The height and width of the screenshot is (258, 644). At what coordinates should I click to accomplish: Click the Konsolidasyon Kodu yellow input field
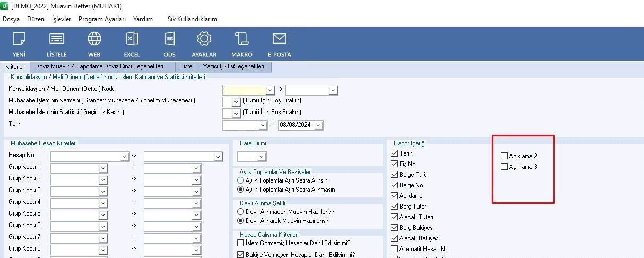click(x=244, y=90)
